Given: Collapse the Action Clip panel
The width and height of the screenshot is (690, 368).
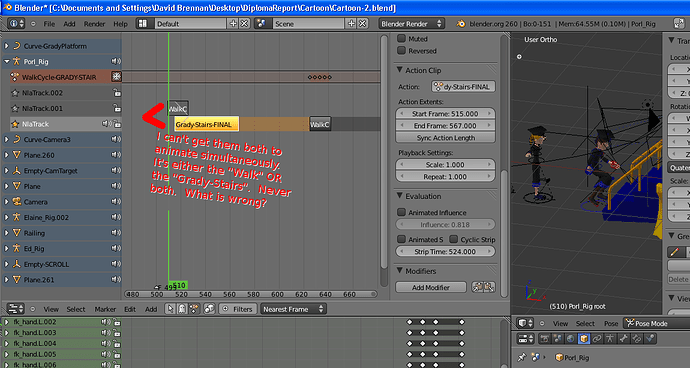Looking at the screenshot, I should click(x=400, y=70).
